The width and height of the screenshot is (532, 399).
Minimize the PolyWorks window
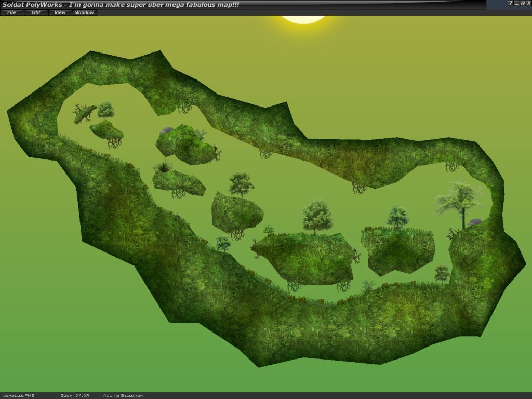(x=516, y=3)
